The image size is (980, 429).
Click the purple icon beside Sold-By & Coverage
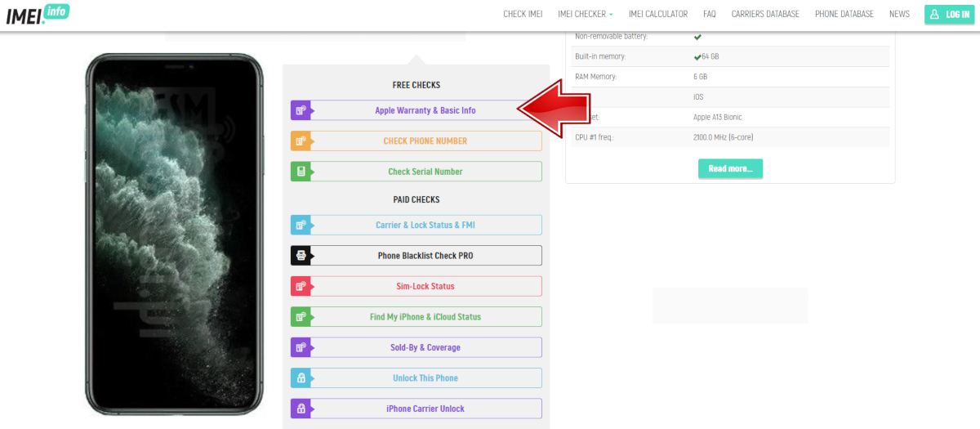pyautogui.click(x=301, y=347)
